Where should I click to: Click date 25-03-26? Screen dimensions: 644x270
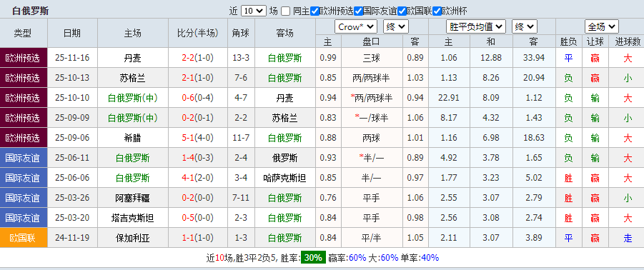pos(72,198)
